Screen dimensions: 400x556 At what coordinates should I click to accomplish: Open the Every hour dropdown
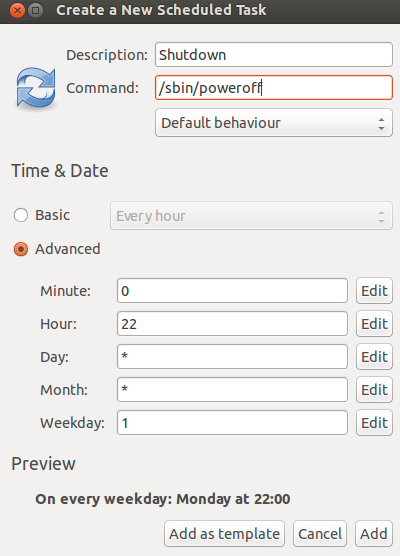251,216
